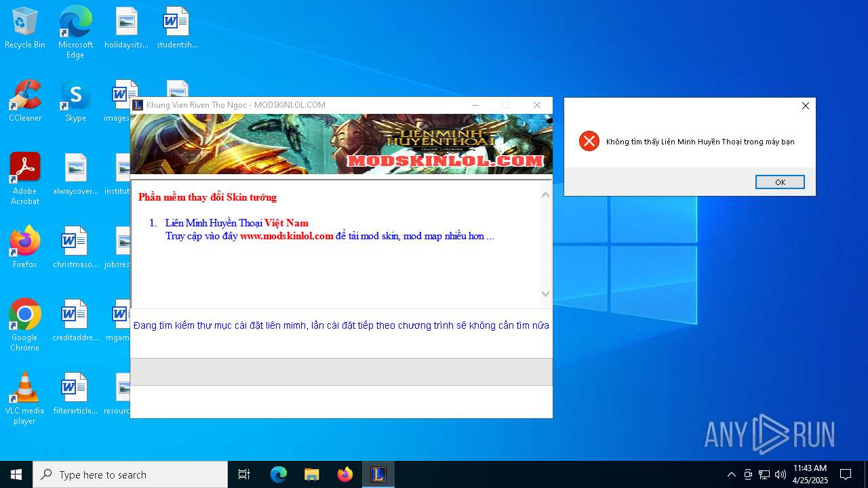The width and height of the screenshot is (868, 488).
Task: Select the filterarticle Word document
Action: click(x=75, y=394)
